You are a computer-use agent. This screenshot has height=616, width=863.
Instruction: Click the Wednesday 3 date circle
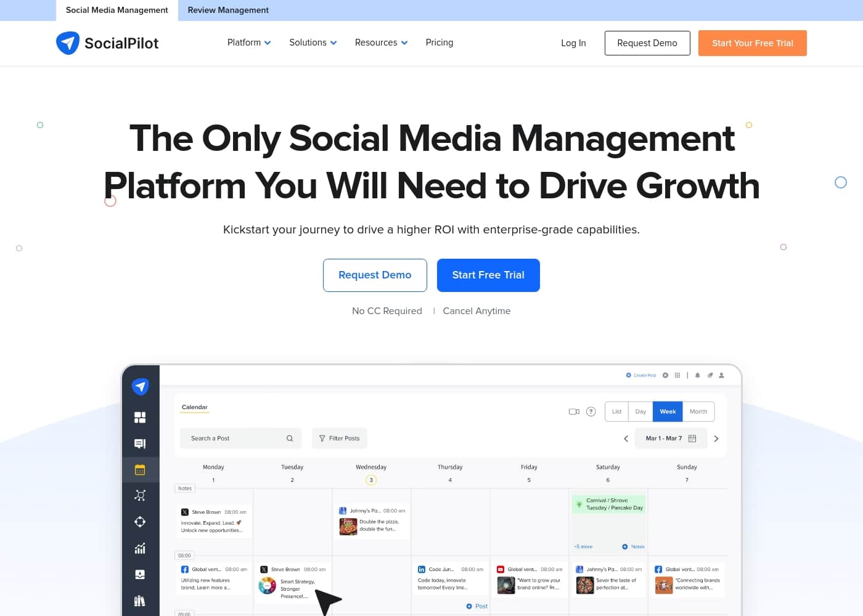[x=371, y=480]
